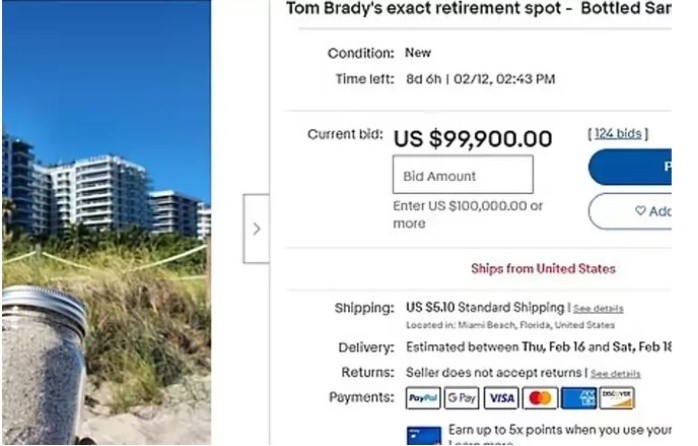
Task: Click the US $99,900.00 current bid
Action: tap(473, 138)
